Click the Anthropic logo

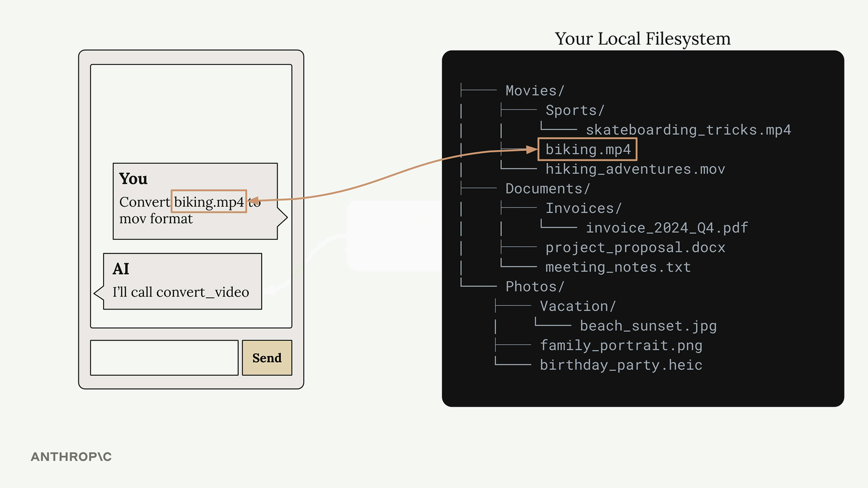(71, 457)
